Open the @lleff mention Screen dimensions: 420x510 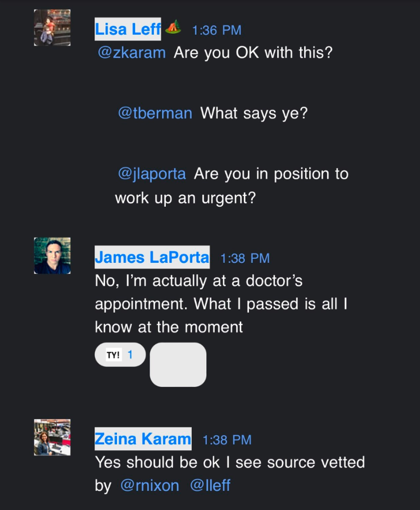pos(210,486)
